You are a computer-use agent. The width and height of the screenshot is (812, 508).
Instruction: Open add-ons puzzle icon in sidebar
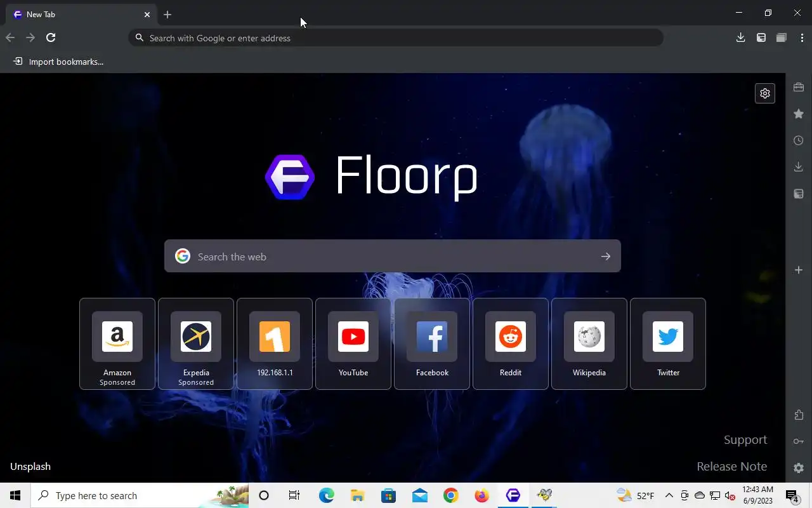799,415
